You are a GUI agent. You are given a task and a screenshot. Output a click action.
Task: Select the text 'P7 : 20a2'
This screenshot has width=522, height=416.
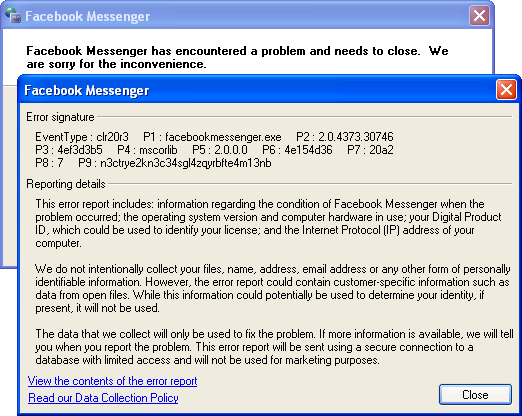[x=370, y=150]
